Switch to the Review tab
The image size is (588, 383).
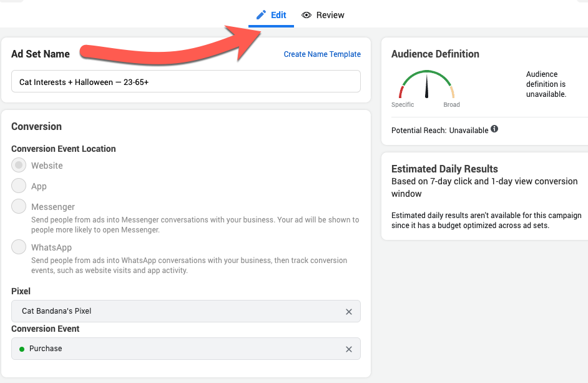point(323,15)
